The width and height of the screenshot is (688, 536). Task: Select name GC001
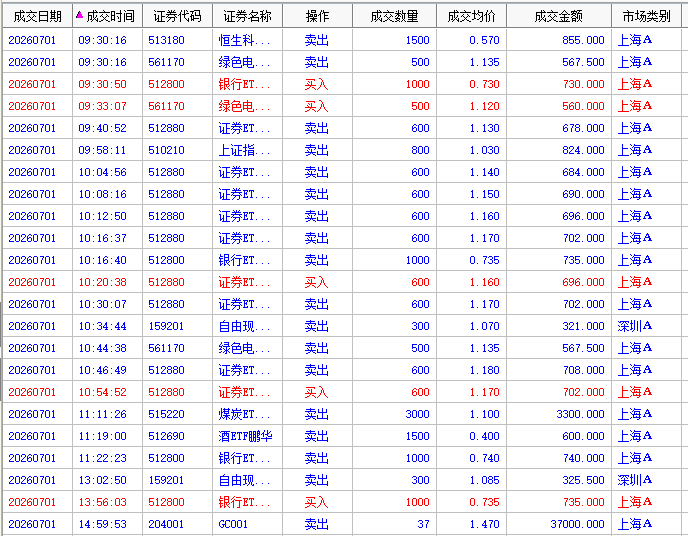233,524
